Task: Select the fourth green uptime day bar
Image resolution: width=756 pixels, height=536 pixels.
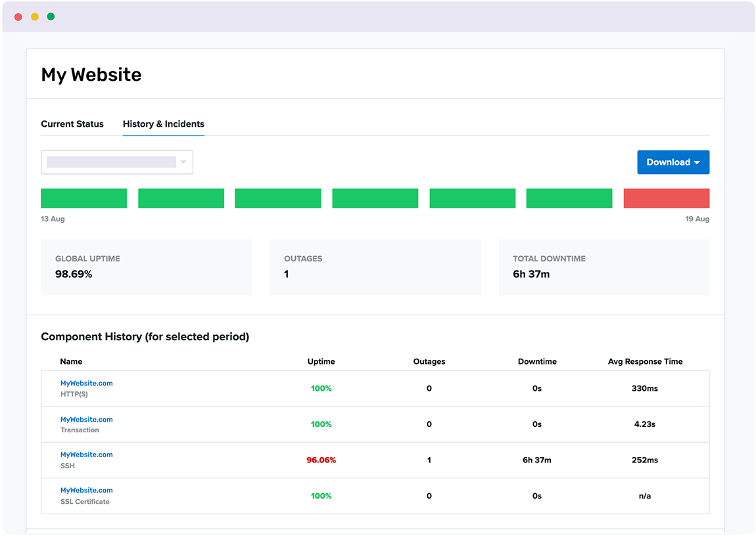Action: 375,198
